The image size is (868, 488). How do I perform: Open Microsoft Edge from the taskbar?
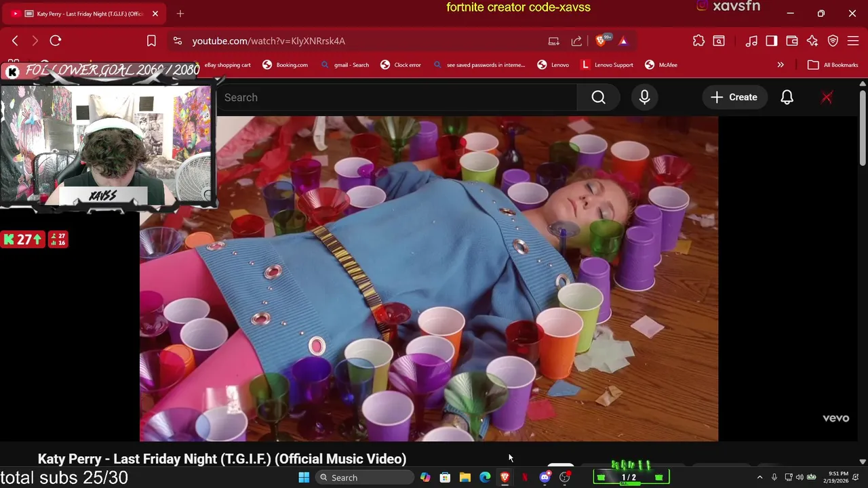[x=485, y=477]
